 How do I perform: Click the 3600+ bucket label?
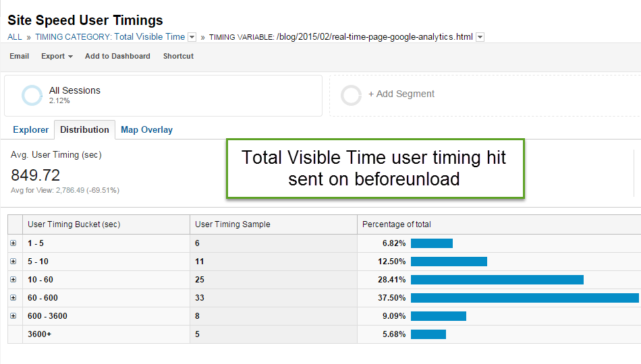point(40,334)
